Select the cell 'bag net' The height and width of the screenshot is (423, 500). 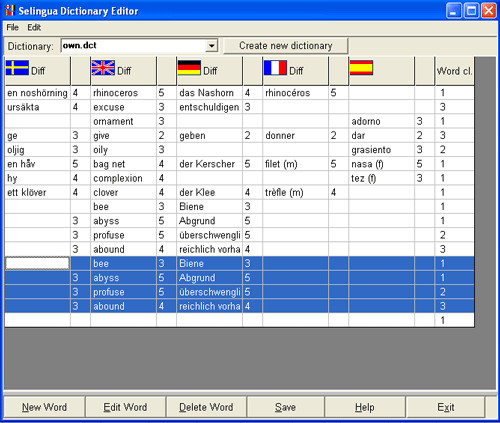pyautogui.click(x=123, y=164)
